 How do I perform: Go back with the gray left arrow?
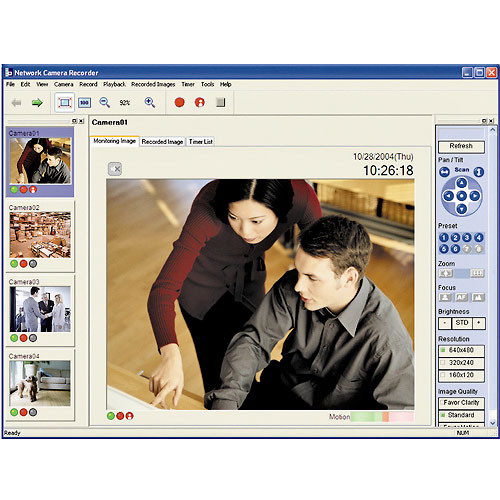[x=16, y=103]
